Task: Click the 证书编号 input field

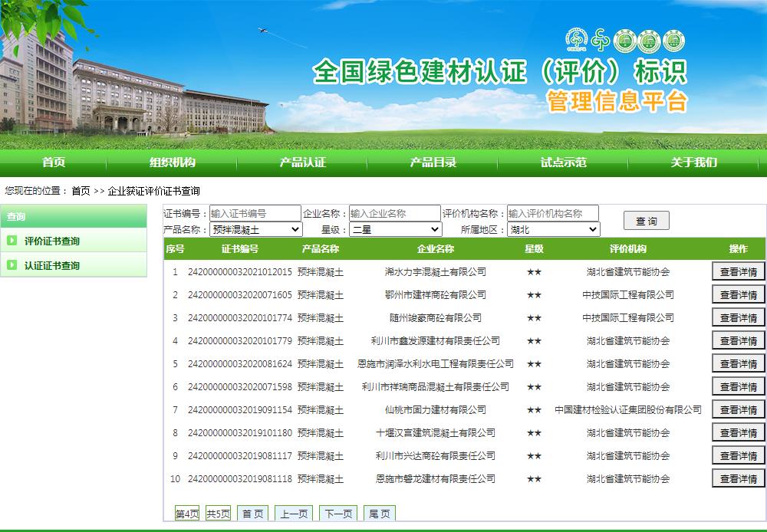Action: (255, 213)
